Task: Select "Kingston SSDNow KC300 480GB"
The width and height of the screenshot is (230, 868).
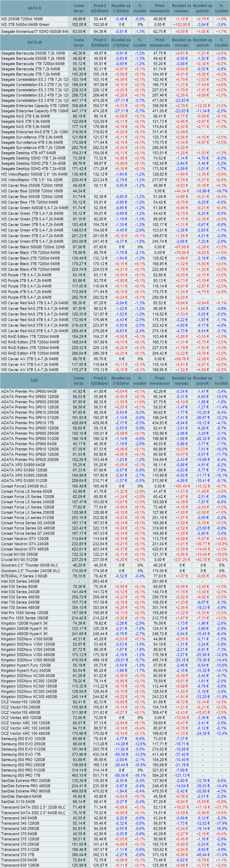Action: click(29, 697)
